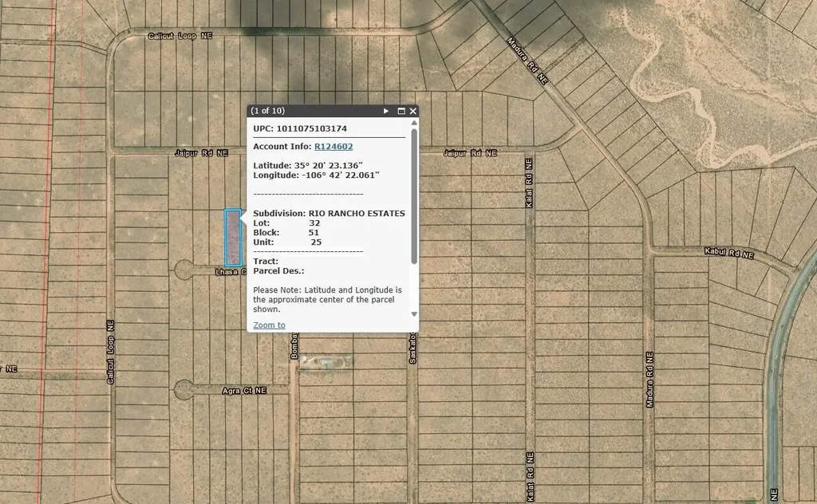
Task: Click popup scrollbar up arrow
Action: click(x=413, y=124)
